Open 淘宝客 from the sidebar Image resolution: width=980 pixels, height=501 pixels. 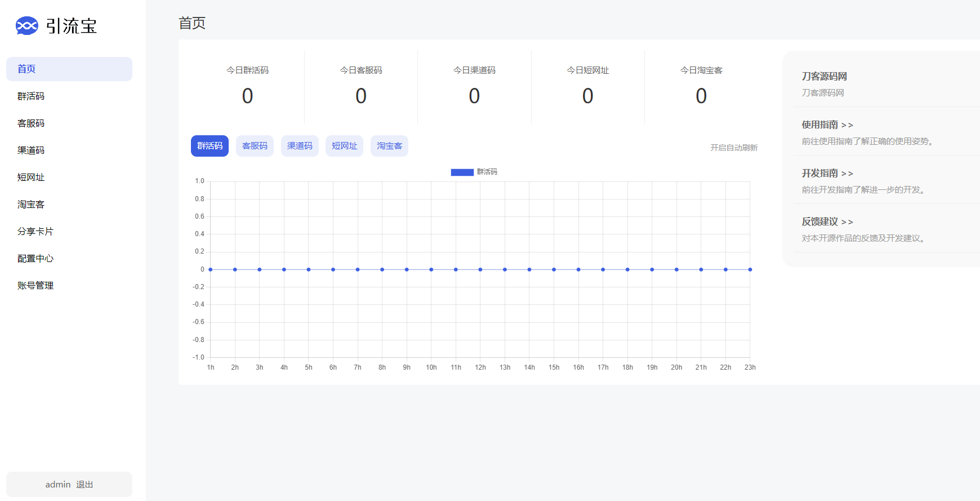coord(31,205)
